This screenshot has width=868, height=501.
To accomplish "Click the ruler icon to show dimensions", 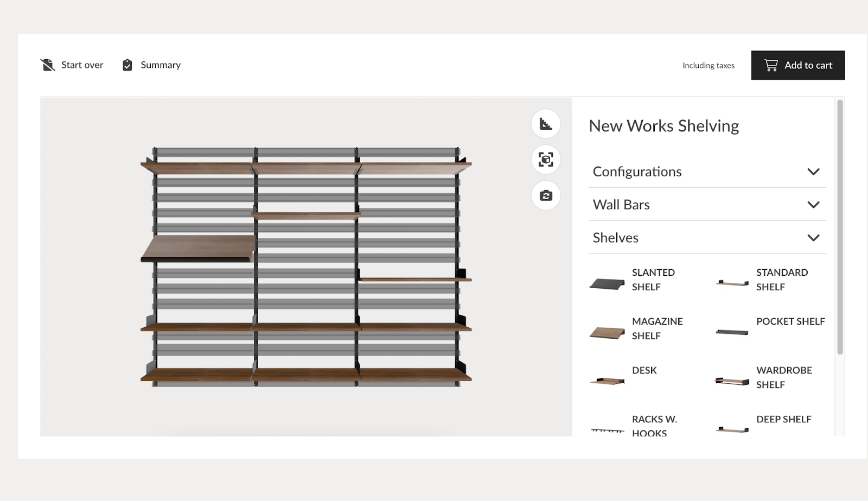I will 545,124.
